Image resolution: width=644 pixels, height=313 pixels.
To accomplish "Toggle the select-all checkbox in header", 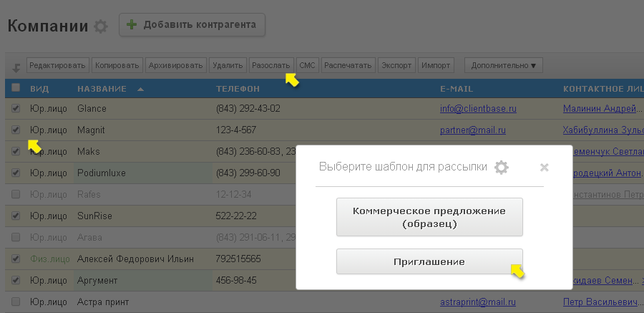I will click(x=16, y=88).
